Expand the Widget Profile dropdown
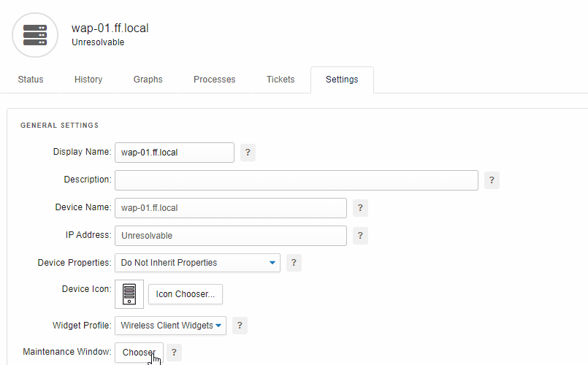The image size is (588, 365). point(170,326)
